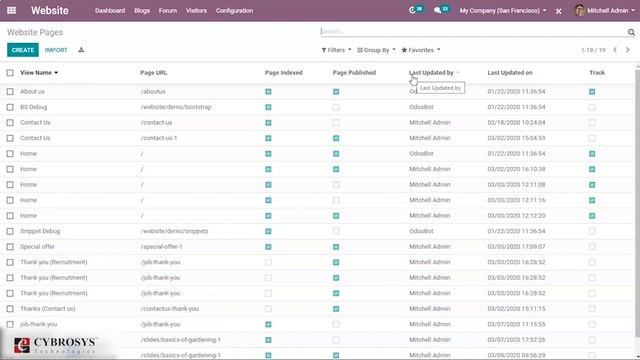Go to previous page of records

tap(615, 50)
